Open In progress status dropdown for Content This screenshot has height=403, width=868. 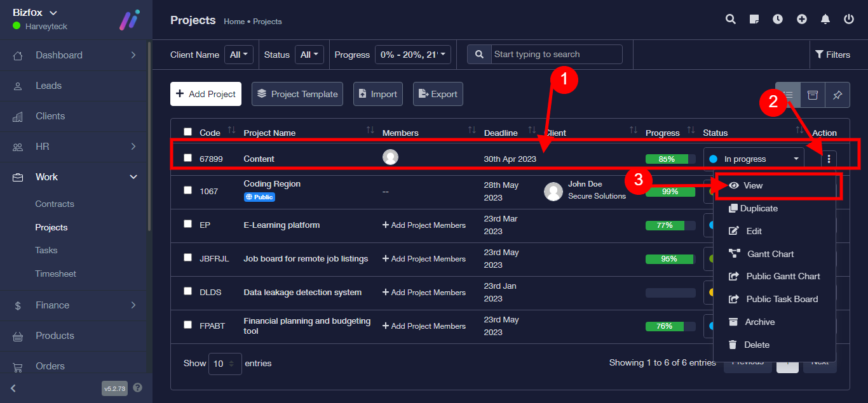pos(754,159)
